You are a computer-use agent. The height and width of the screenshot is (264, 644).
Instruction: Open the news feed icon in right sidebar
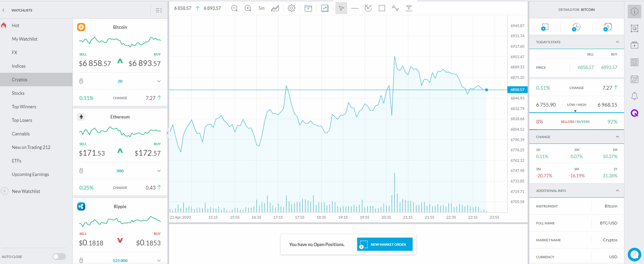(x=635, y=62)
